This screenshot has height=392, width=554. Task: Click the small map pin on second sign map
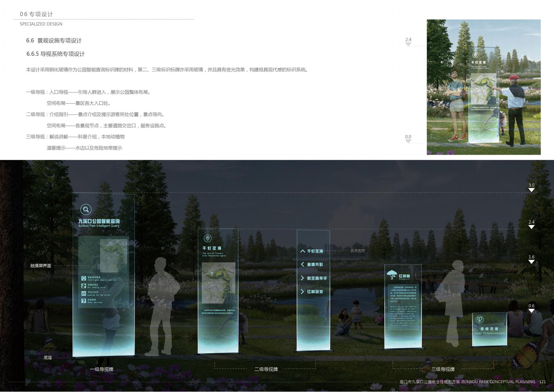point(212,273)
